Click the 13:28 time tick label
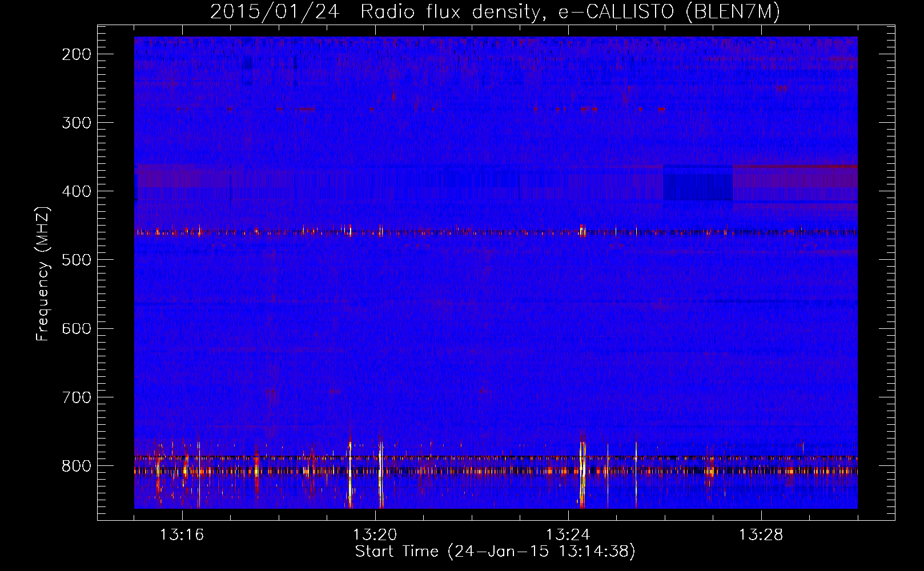The height and width of the screenshot is (571, 924). [761, 535]
